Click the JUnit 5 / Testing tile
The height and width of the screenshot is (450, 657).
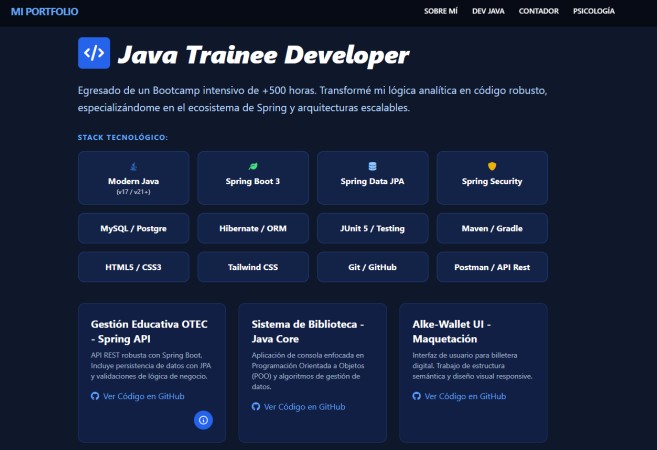point(372,228)
